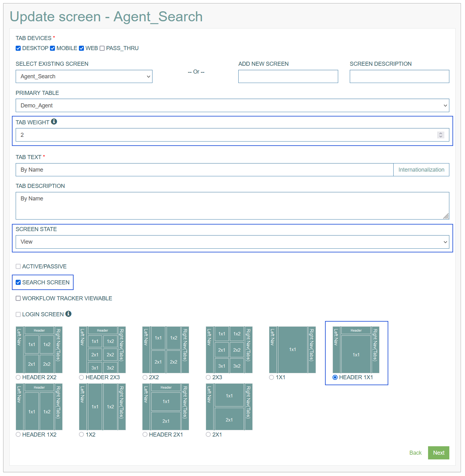The image size is (465, 476).
Task: Select the Header 2X2 layout thumbnail
Action: [39, 350]
